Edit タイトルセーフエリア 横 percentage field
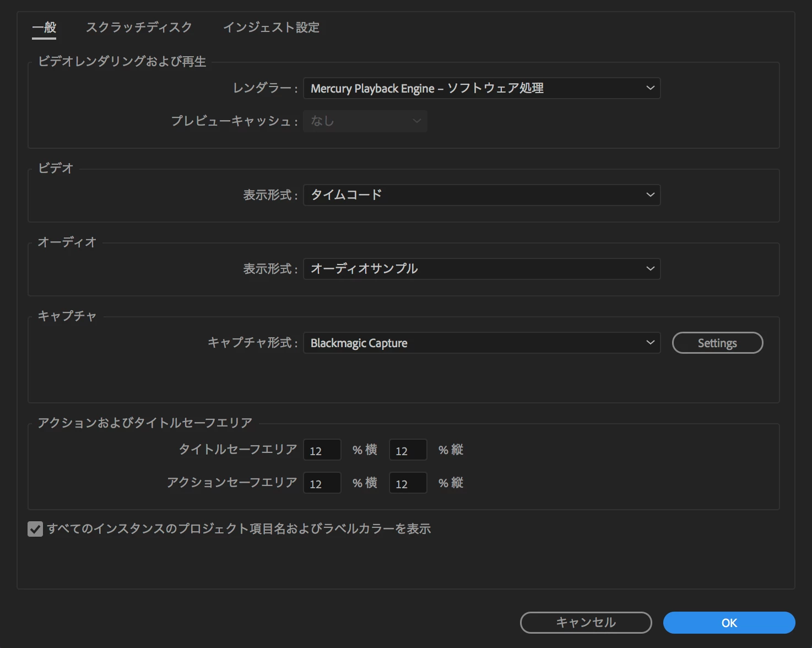812x648 pixels. [x=322, y=450]
